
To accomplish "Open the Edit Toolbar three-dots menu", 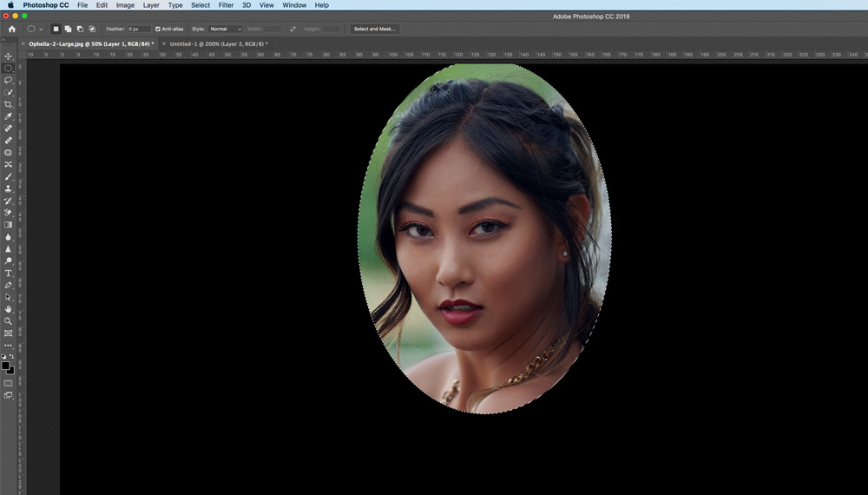I will [9, 346].
